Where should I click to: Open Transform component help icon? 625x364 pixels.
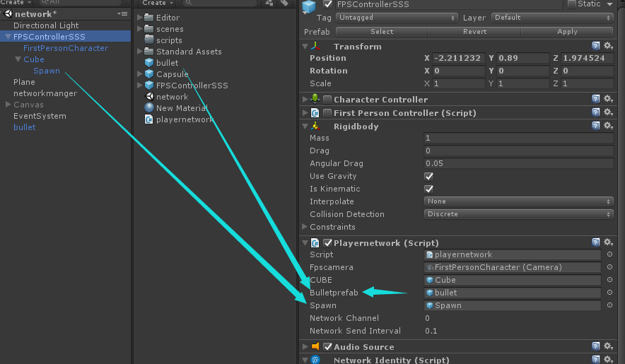(x=595, y=46)
